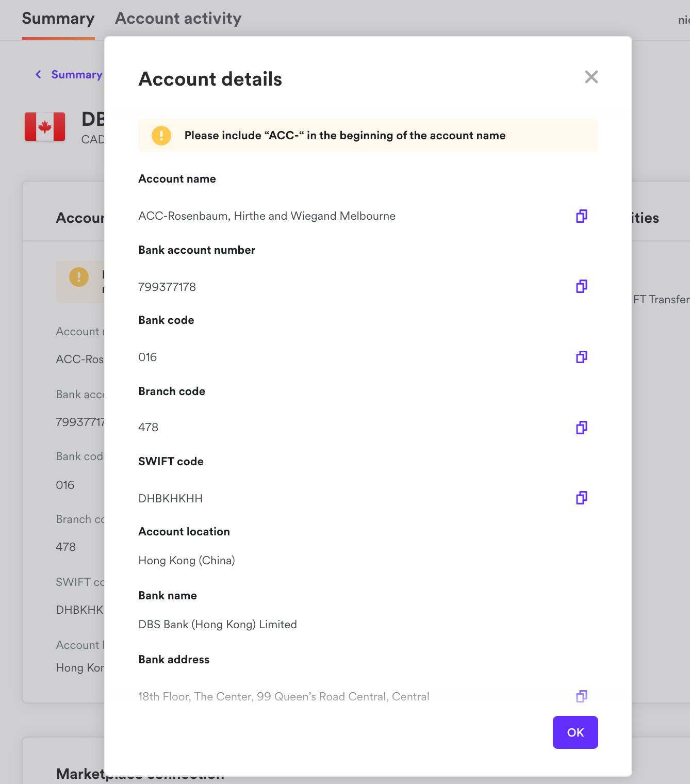Image resolution: width=690 pixels, height=784 pixels.
Task: Copy the account name using the copy icon
Action: pyautogui.click(x=581, y=216)
